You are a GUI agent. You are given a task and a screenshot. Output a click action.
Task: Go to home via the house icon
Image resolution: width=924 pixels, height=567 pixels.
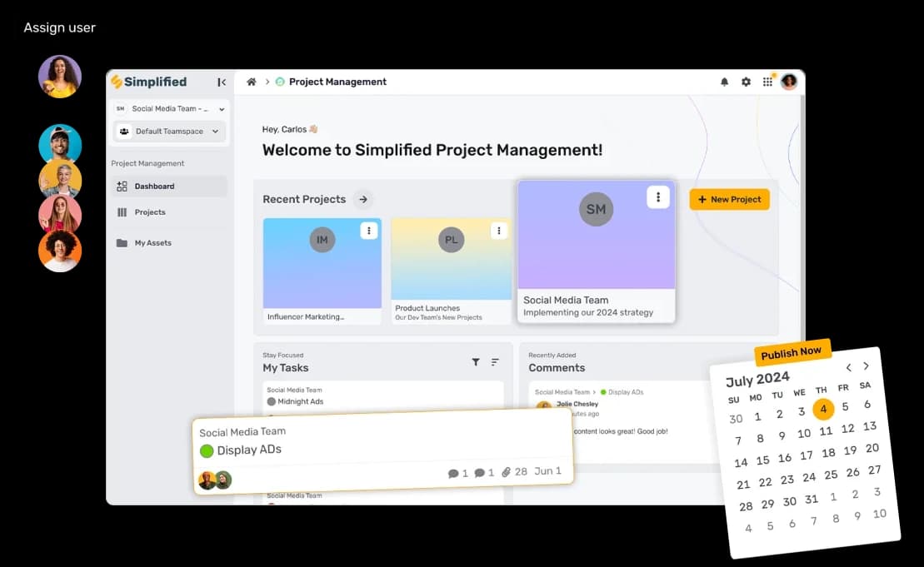pyautogui.click(x=252, y=82)
